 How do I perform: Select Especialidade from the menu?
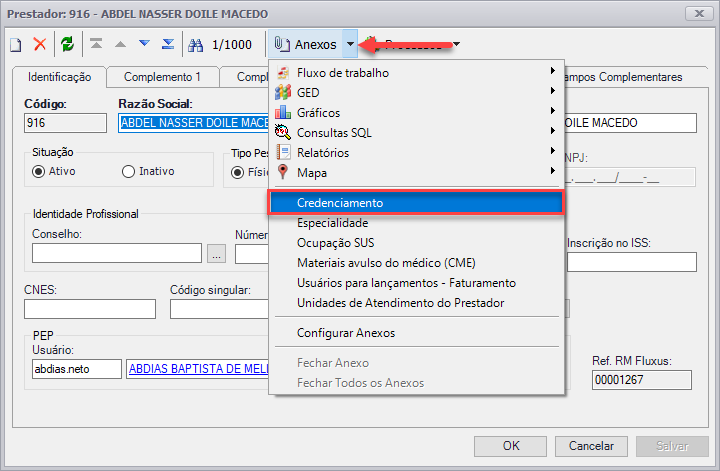click(x=416, y=223)
